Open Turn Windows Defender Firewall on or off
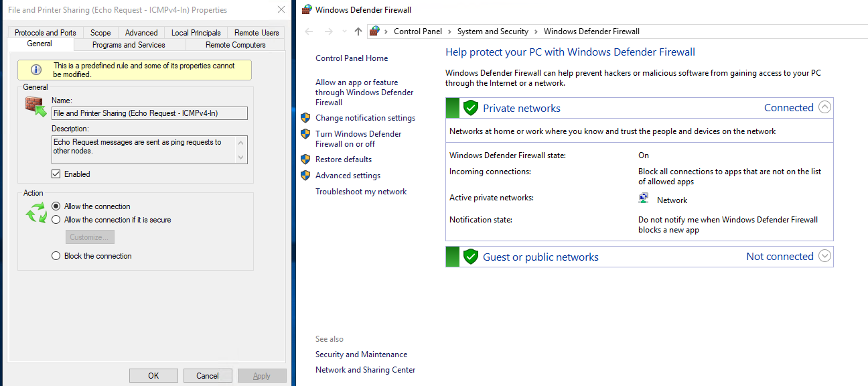The height and width of the screenshot is (386, 868). pos(358,139)
